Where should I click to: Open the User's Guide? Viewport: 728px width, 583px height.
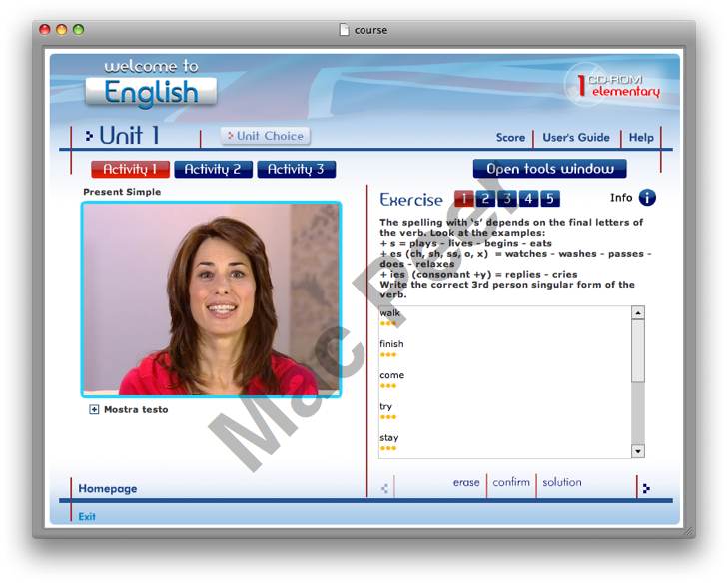pos(575,138)
